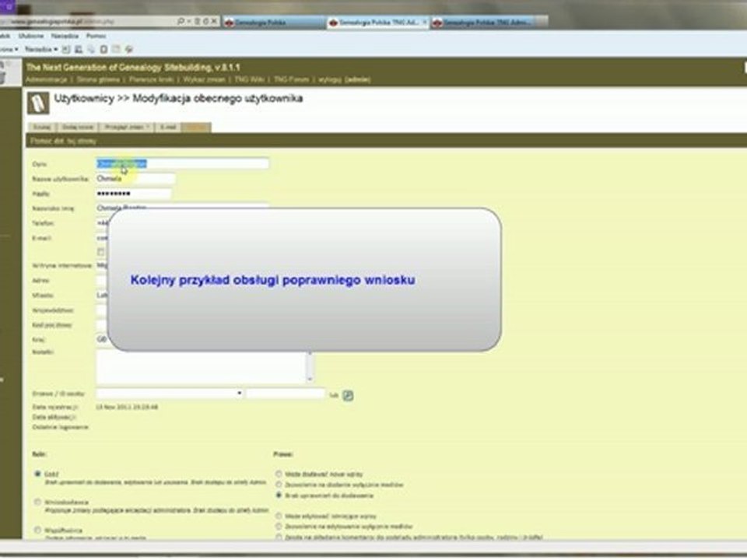
Task: Click the find person icon after 'lub'
Action: (349, 395)
